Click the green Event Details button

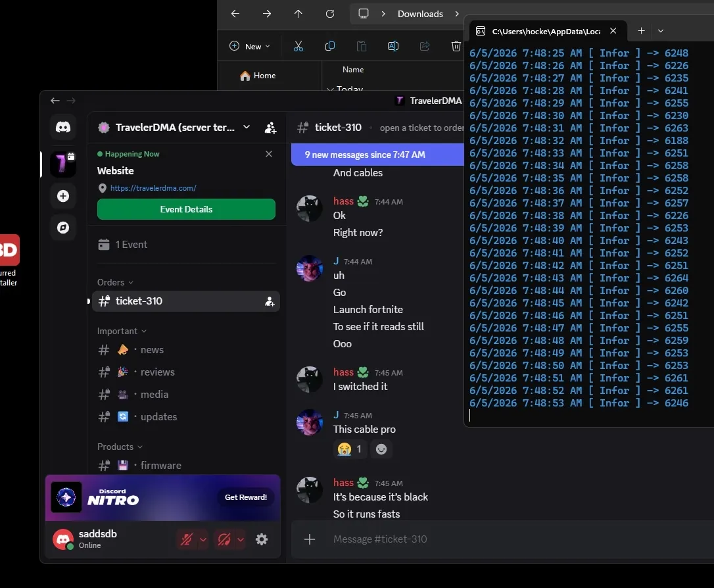pos(186,209)
